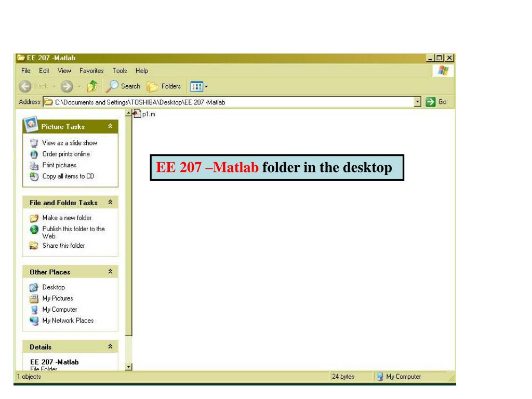Open My Computer in Other Places
The width and height of the screenshot is (532, 399).
[60, 310]
